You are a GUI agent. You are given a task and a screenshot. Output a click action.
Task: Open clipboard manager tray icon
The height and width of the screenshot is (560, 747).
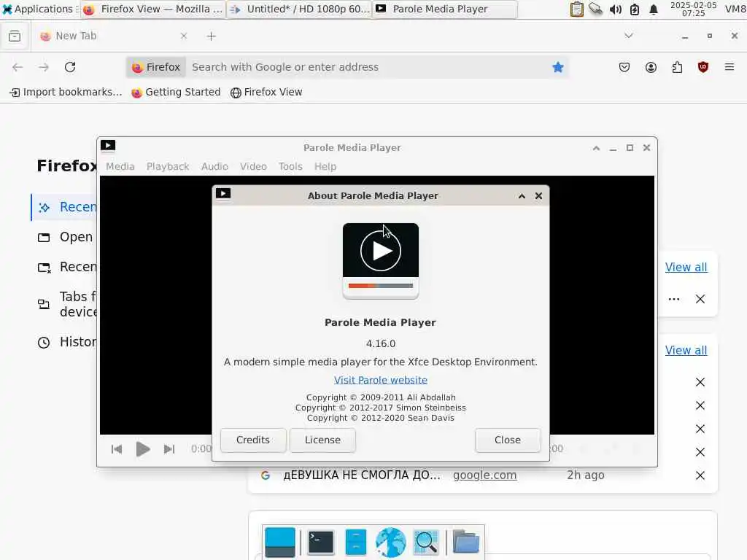576,9
